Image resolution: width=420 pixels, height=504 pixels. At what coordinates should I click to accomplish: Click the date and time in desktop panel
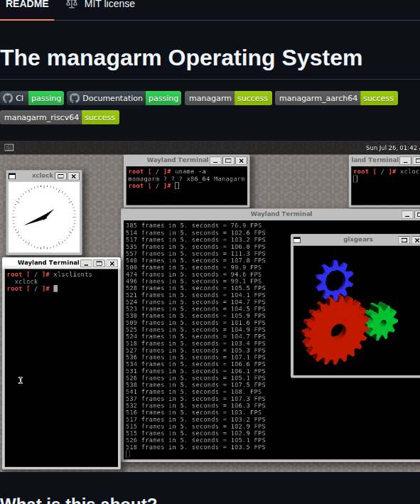tap(392, 148)
